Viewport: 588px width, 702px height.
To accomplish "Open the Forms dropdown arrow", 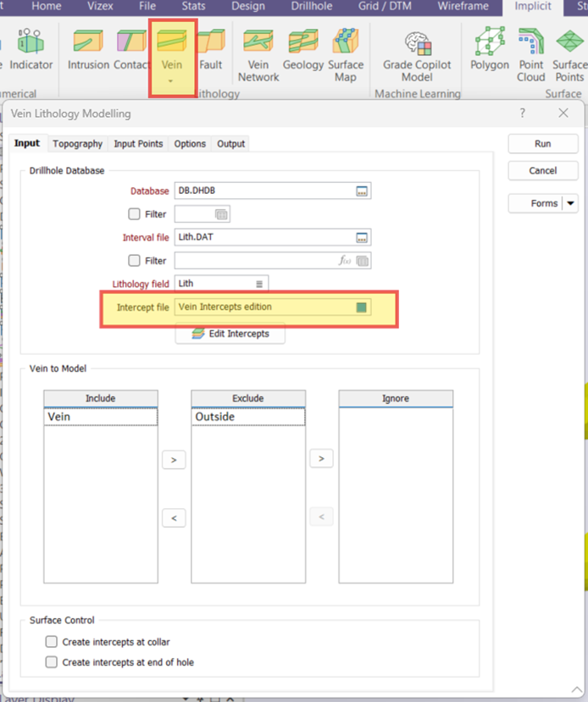I will (x=570, y=203).
